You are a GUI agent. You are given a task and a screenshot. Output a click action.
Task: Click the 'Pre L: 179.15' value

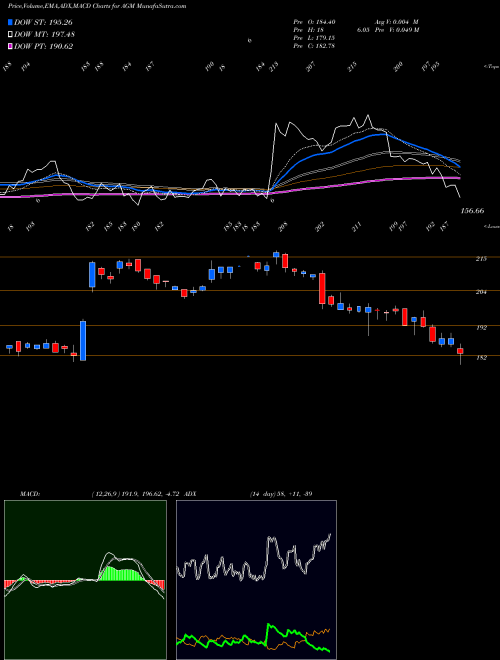pos(314,38)
